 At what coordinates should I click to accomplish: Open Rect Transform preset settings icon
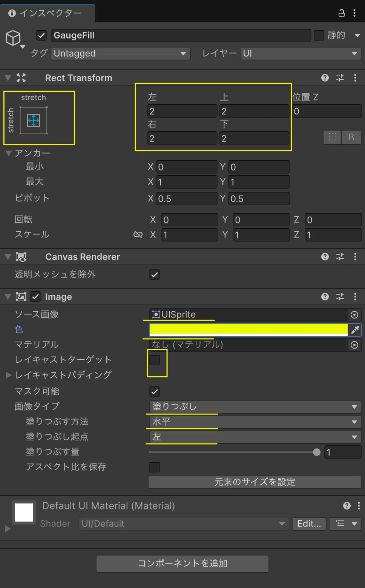(x=340, y=78)
